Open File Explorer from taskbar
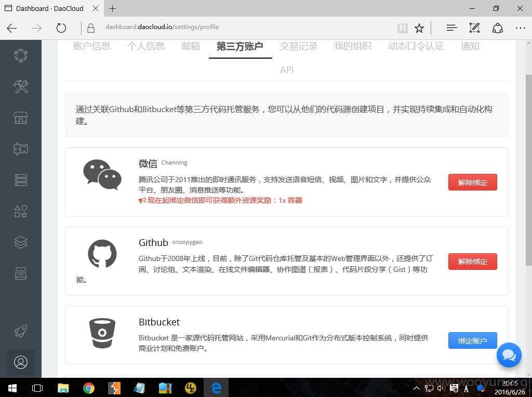532x397 pixels. (63, 388)
